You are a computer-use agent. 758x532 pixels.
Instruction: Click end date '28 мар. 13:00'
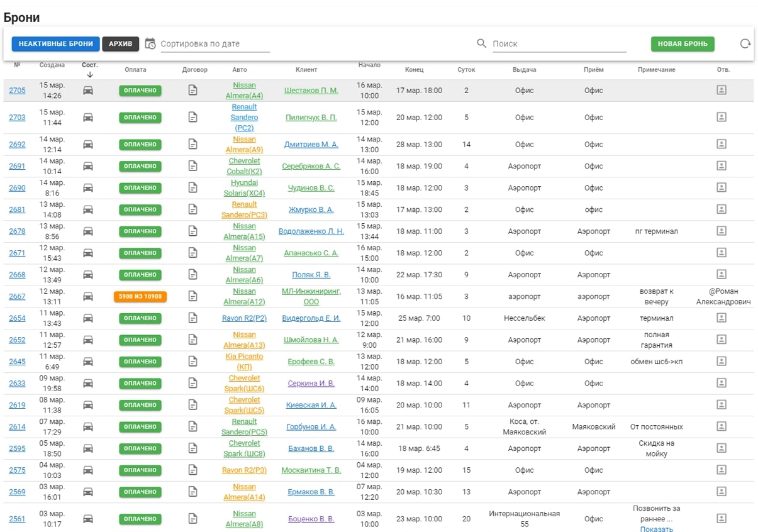point(419,145)
